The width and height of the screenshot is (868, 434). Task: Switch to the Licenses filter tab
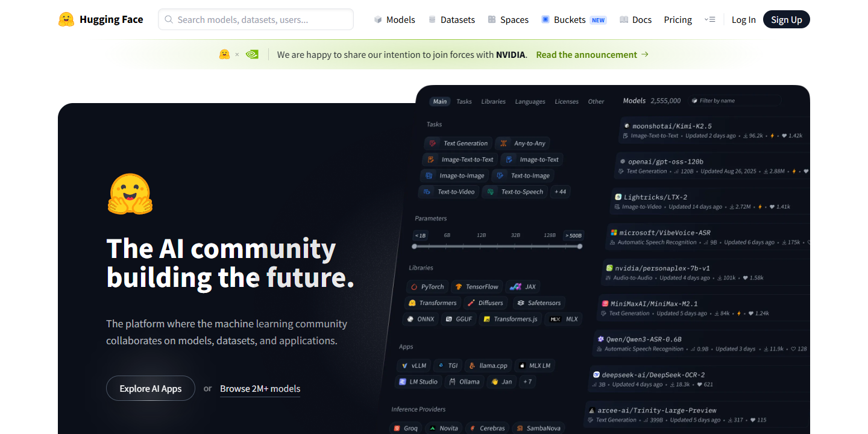point(567,101)
